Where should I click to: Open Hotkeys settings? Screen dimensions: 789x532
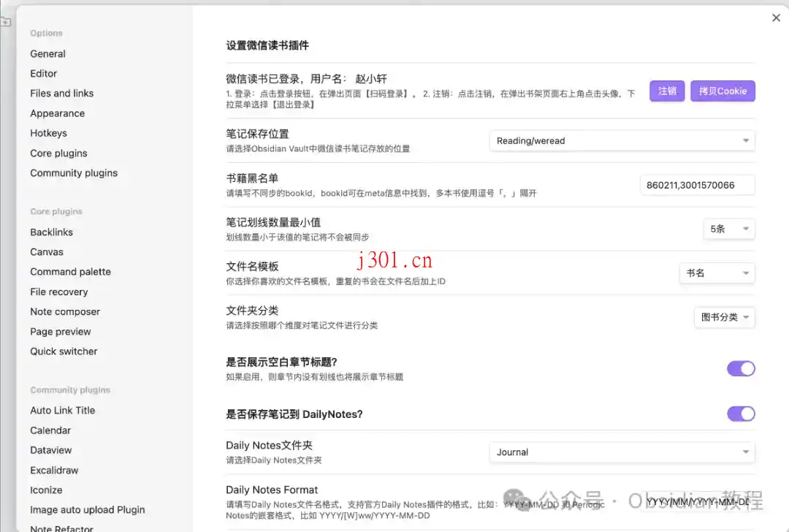[x=48, y=133]
